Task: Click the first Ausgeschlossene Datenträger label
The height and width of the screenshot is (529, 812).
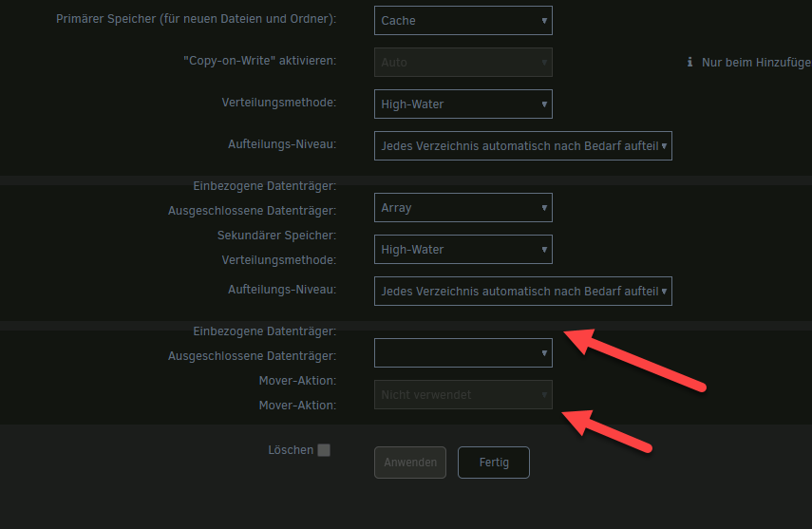Action: point(253,211)
